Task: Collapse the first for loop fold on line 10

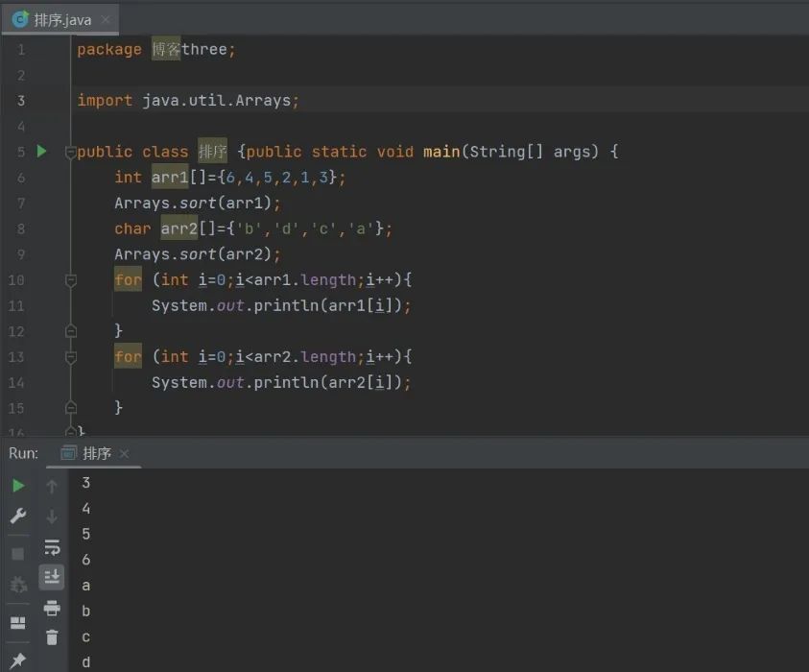Action: [x=71, y=280]
